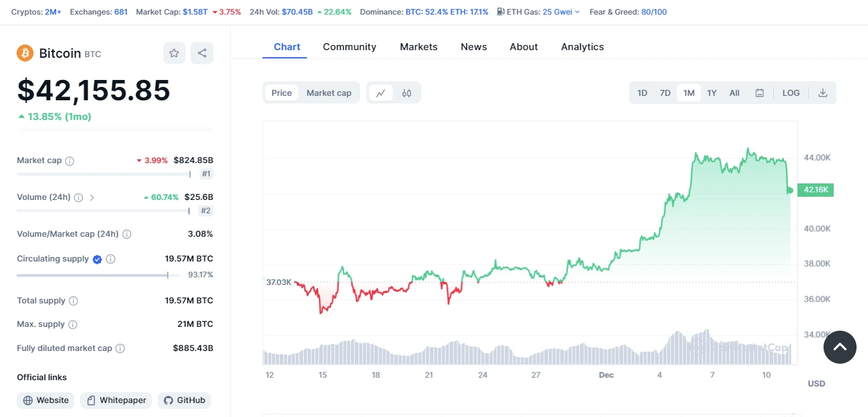This screenshot has width=868, height=417.
Task: Open the calendar date range picker
Action: tap(759, 93)
